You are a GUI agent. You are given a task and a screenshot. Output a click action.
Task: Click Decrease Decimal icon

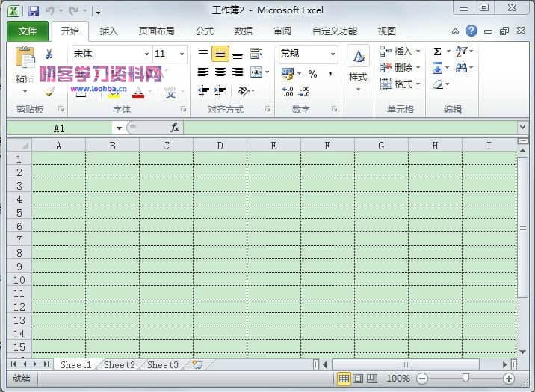[x=304, y=91]
